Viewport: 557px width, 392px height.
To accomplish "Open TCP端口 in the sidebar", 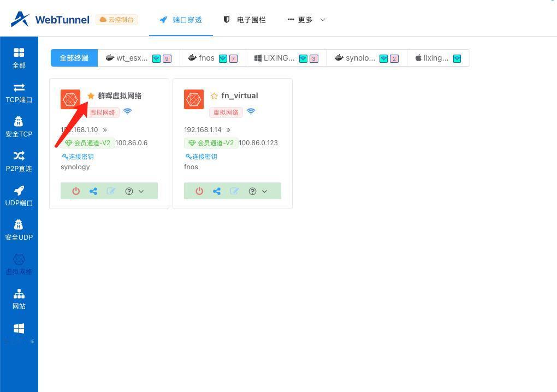I will coord(19,93).
